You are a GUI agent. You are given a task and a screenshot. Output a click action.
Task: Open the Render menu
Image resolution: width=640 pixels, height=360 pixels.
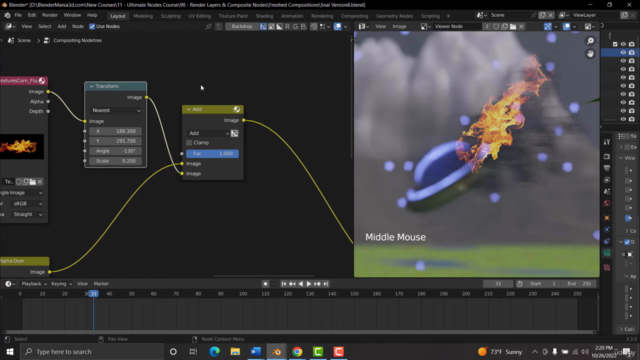tap(50, 15)
